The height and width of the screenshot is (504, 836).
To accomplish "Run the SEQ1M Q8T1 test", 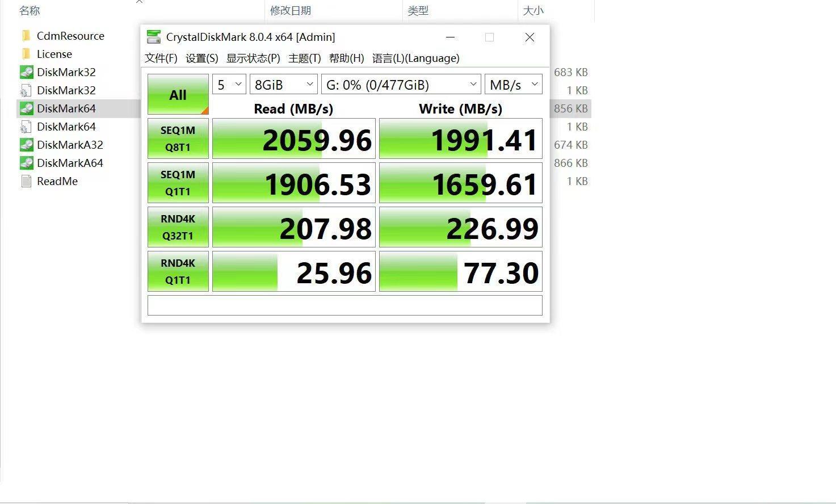I will coord(178,138).
